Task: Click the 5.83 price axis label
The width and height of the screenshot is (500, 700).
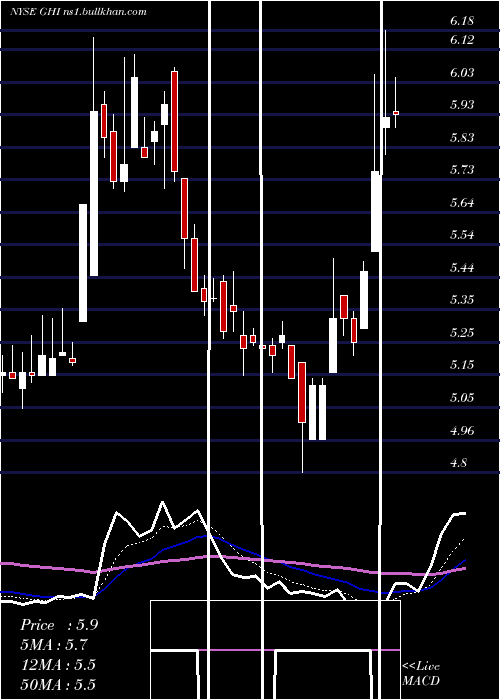Action: (462, 138)
